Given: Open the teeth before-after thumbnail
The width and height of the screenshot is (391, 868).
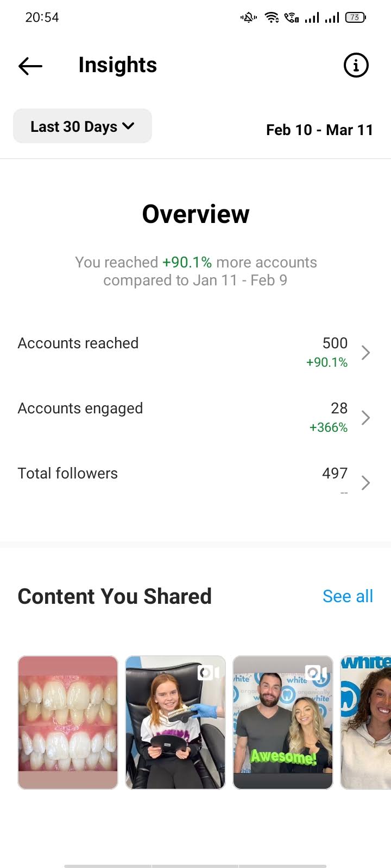Looking at the screenshot, I should [x=68, y=723].
